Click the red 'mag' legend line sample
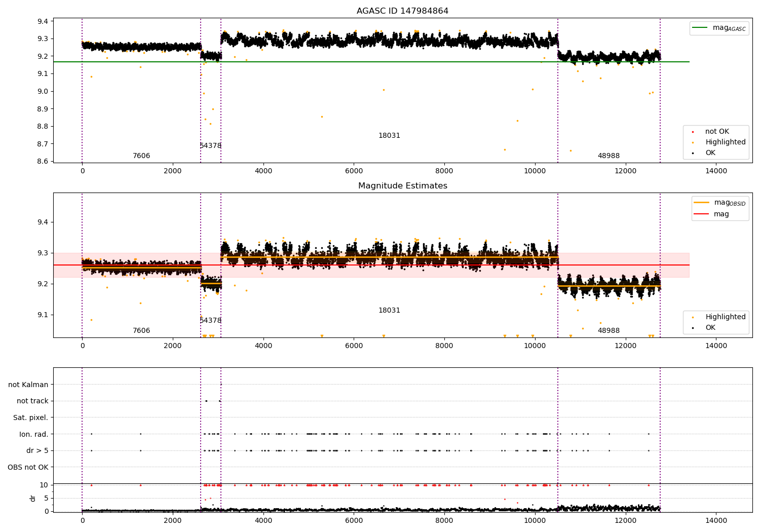The image size is (760, 532). tap(702, 214)
